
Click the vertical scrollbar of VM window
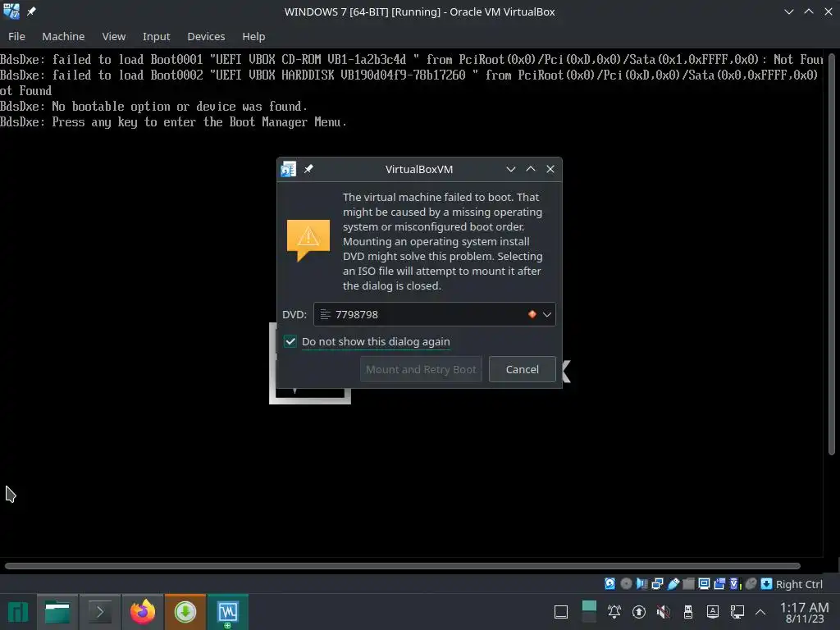(x=832, y=254)
